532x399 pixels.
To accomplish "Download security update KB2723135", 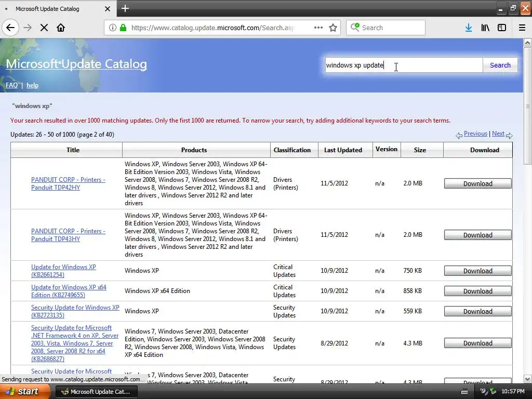I will coord(478,311).
